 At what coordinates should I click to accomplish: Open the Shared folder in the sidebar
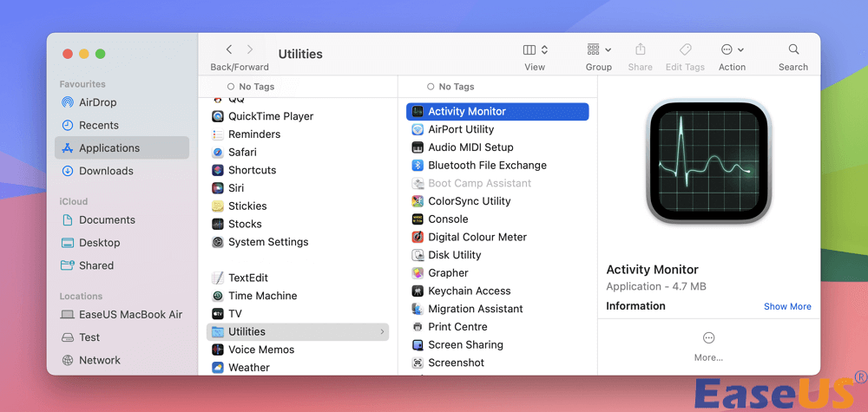coord(122,265)
